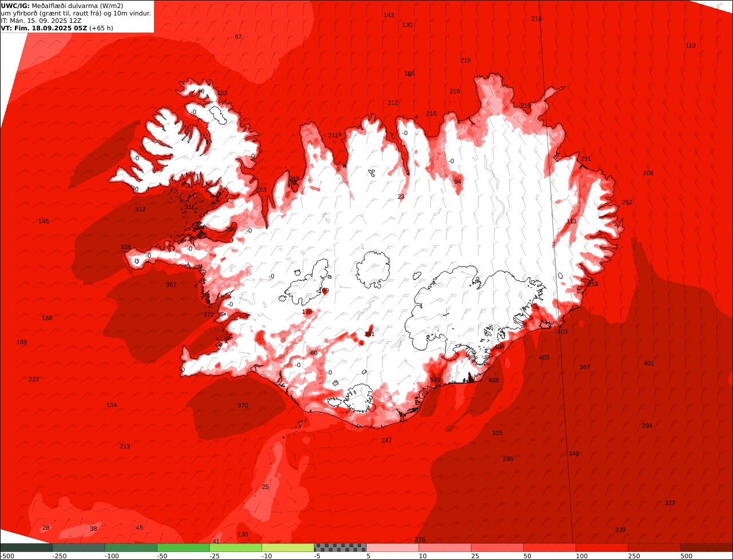Click the subtitle line mentioning '10m vindur'
Screen dimensions: 733x560
(76, 13)
